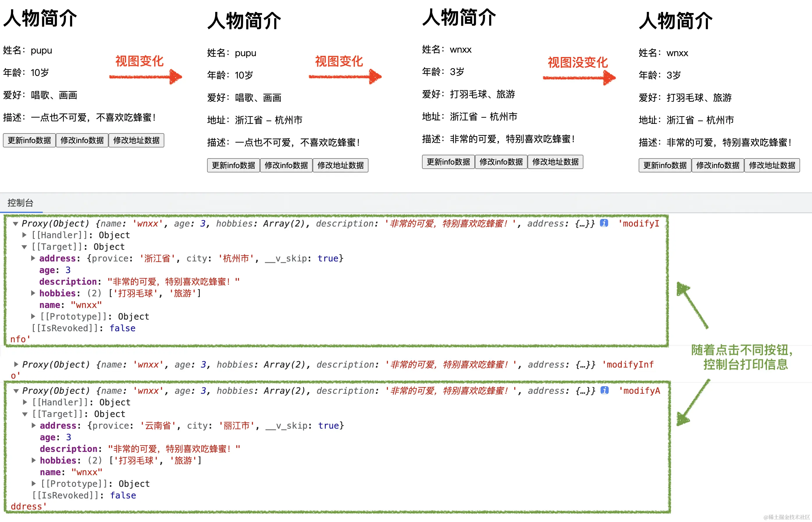Collapse the last Proxy(Object) console entry
This screenshot has width=812, height=522.
click(x=16, y=391)
